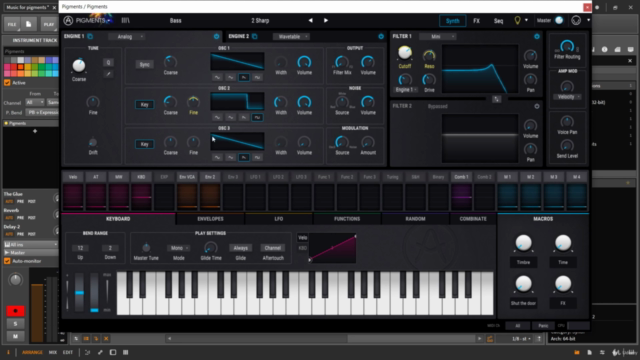Open the 1/8 - st grid dropdown
The image size is (640, 360).
[x=521, y=339]
